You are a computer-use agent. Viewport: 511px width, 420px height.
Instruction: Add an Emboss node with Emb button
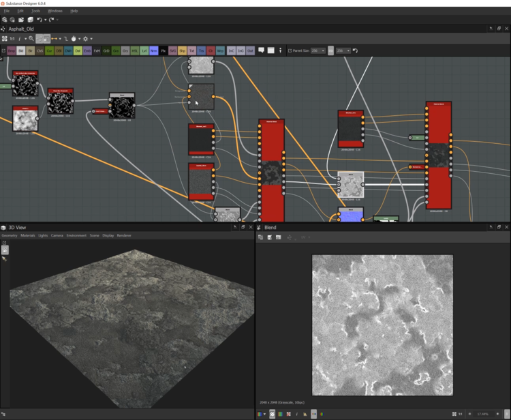tap(87, 51)
